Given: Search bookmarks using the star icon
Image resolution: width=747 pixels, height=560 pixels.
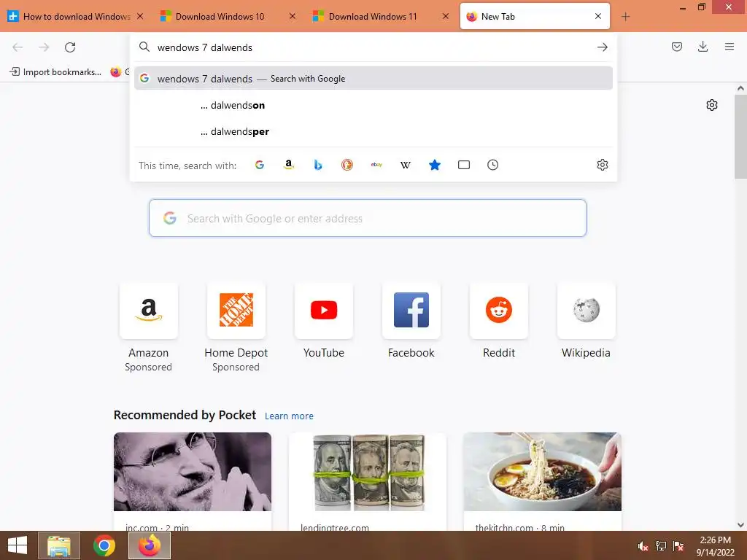Looking at the screenshot, I should point(435,165).
